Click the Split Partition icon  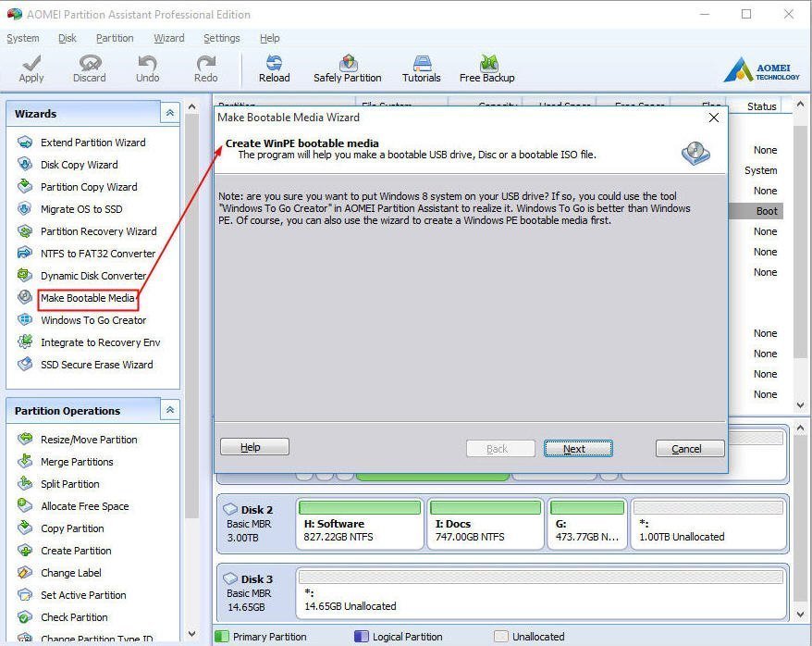click(x=25, y=483)
